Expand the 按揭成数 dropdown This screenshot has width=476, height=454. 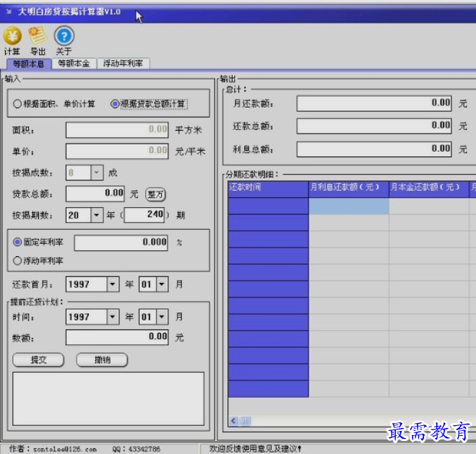97,173
